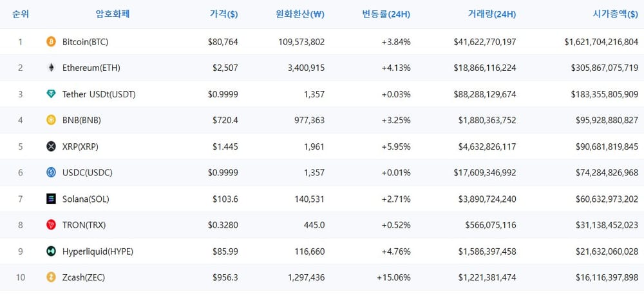Select Zcash market cap $16,116,397,898
The width and height of the screenshot is (644, 296).
[607, 277]
